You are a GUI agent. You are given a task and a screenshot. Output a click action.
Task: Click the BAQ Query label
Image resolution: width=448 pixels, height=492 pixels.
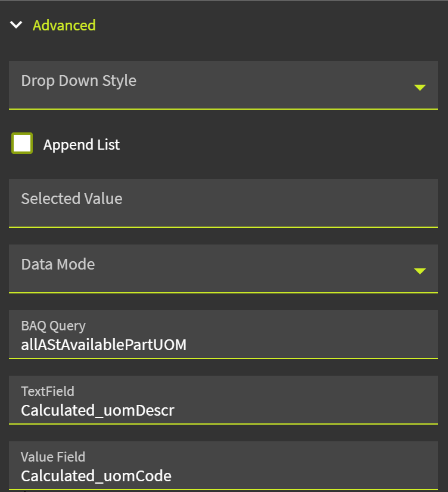[53, 326]
